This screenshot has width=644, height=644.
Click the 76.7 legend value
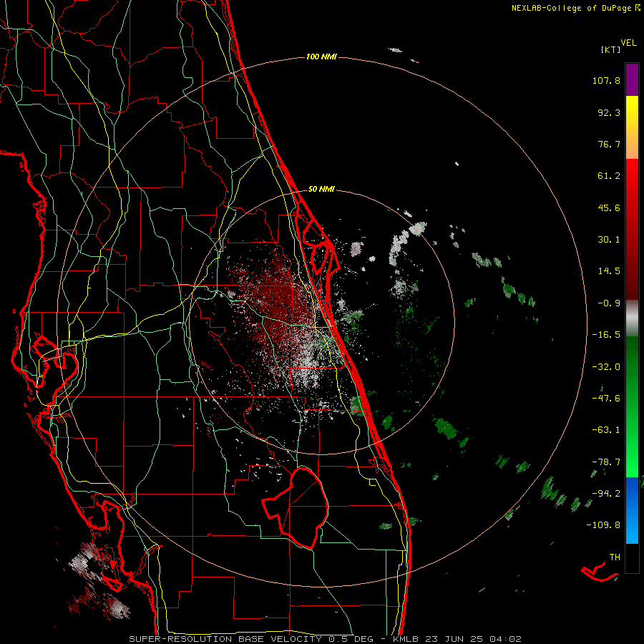[x=609, y=144]
